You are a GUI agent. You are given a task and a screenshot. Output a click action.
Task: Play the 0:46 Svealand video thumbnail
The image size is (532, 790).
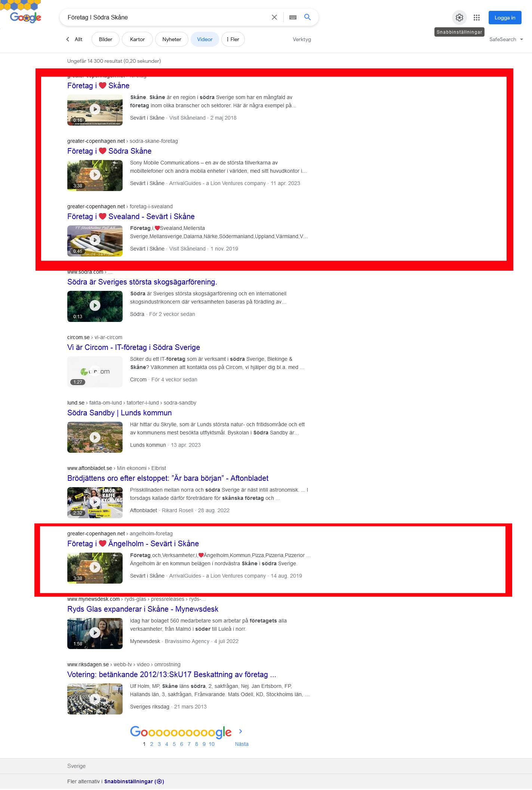tap(95, 241)
